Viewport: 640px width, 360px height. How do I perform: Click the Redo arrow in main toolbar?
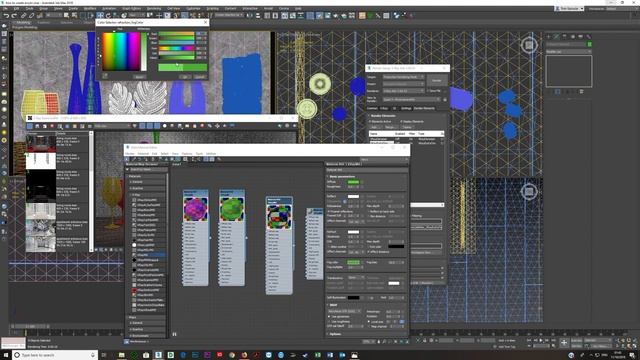14,16
